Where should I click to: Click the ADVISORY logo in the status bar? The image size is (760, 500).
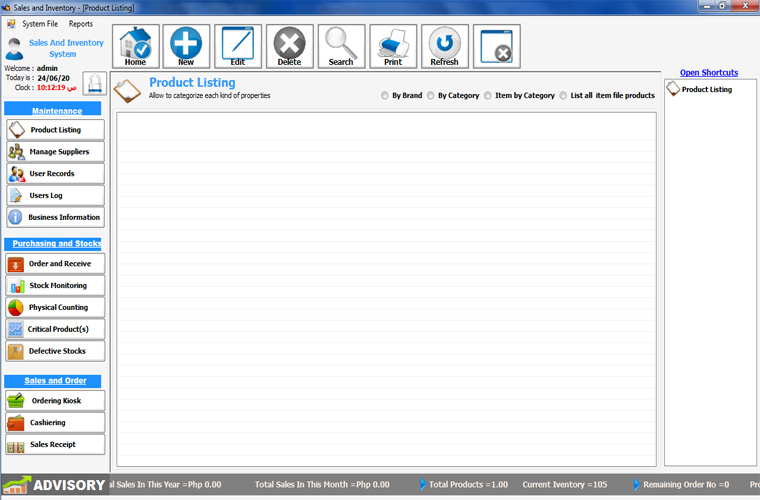[x=54, y=485]
